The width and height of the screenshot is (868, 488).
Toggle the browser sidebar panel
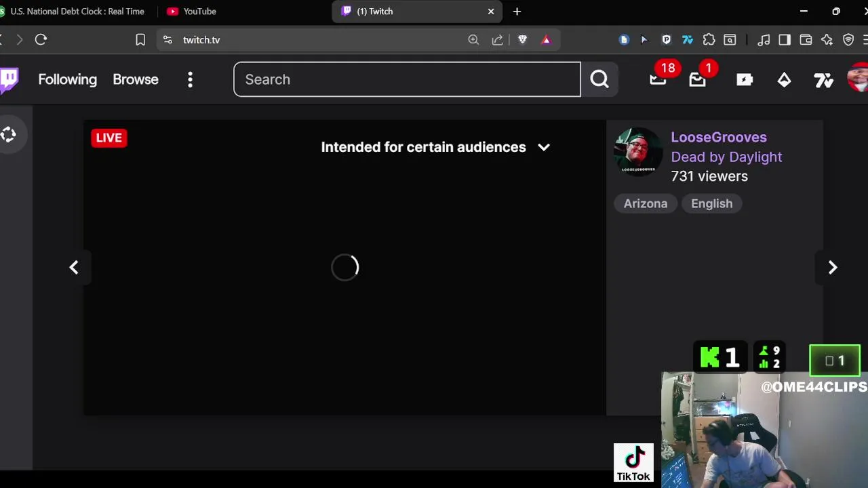[x=785, y=40]
